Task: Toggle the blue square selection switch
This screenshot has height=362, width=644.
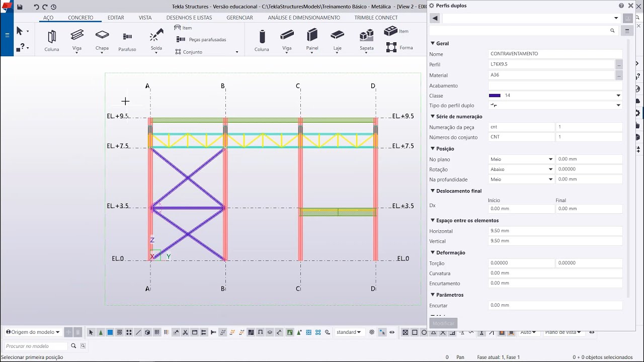Action: [110, 332]
